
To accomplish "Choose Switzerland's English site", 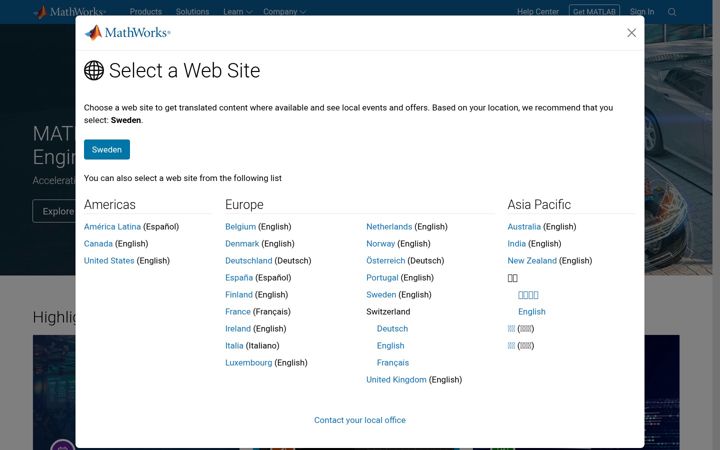I will pyautogui.click(x=390, y=346).
